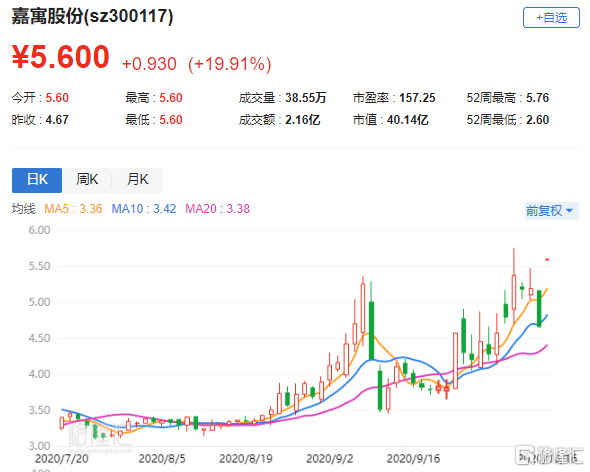This screenshot has width=590, height=472.
Task: Click the 5.50 price axis label
Action: click(39, 266)
